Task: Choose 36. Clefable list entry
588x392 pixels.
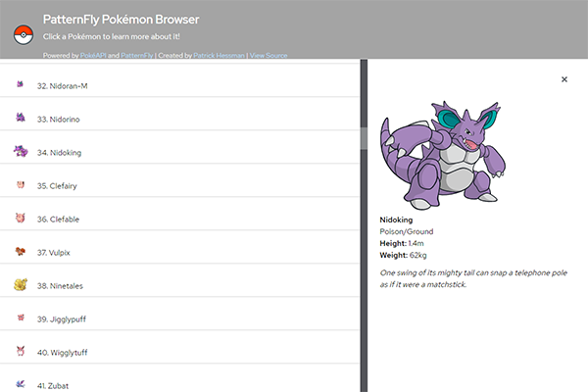Action: pos(176,219)
